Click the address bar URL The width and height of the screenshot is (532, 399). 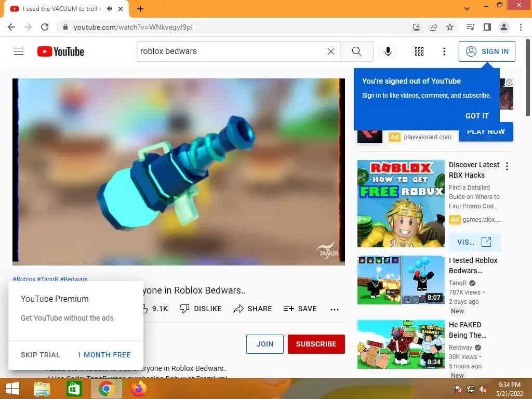133,27
